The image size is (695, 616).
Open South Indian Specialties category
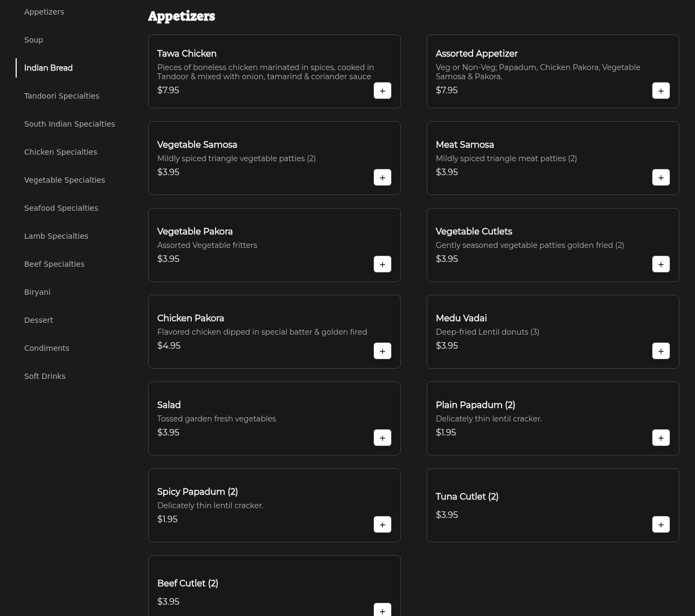click(69, 124)
